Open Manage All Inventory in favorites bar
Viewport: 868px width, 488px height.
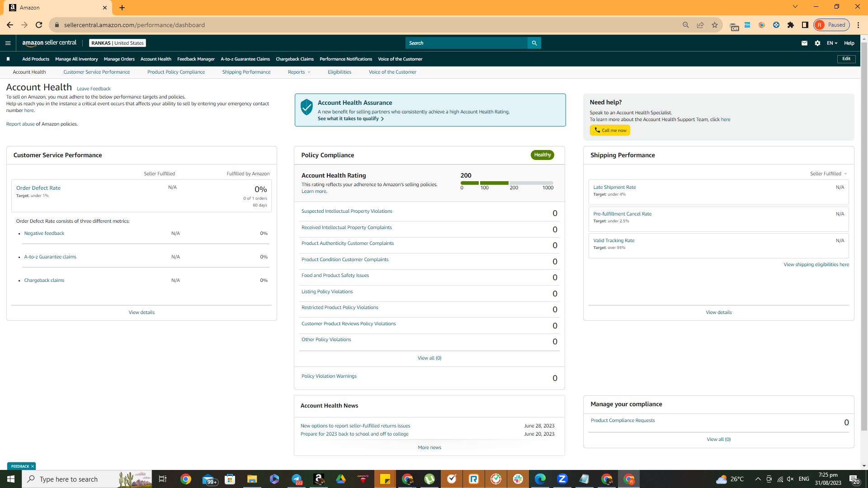[x=76, y=59]
